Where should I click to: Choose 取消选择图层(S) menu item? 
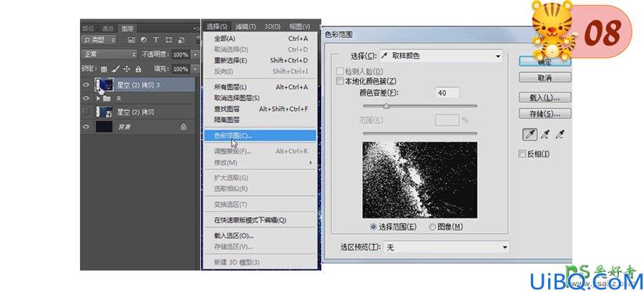coord(260,98)
